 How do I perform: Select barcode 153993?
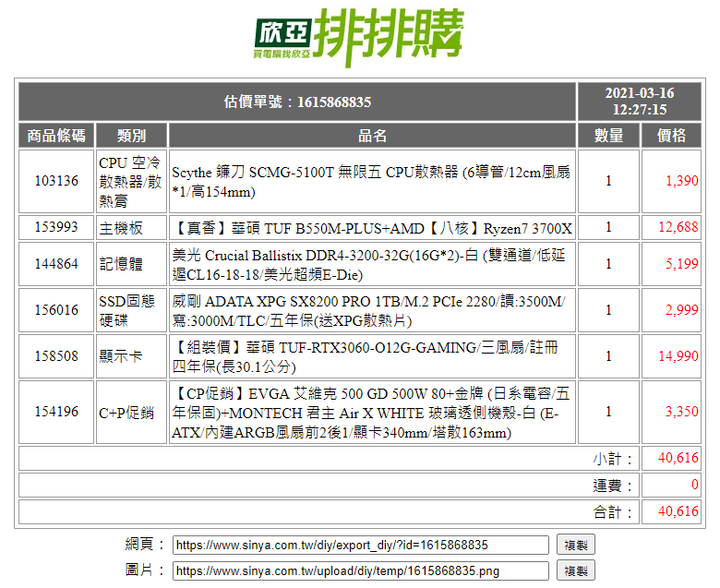(x=56, y=227)
